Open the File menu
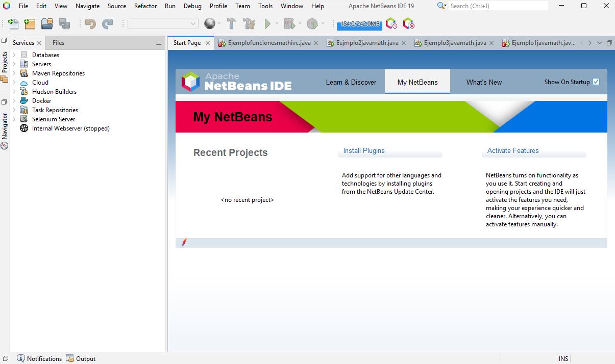Screen dimensions: 615x364 tap(23, 6)
